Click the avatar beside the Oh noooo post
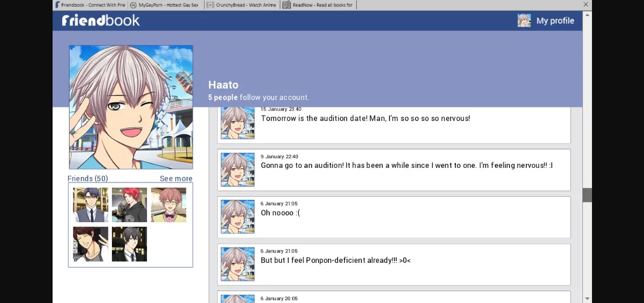The width and height of the screenshot is (644, 303). coord(237,217)
